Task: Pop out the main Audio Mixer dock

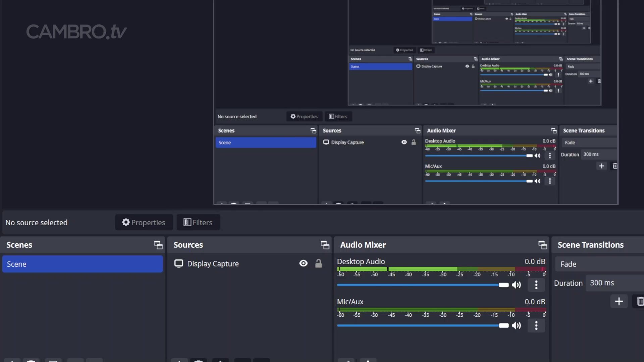Action: [x=542, y=245]
